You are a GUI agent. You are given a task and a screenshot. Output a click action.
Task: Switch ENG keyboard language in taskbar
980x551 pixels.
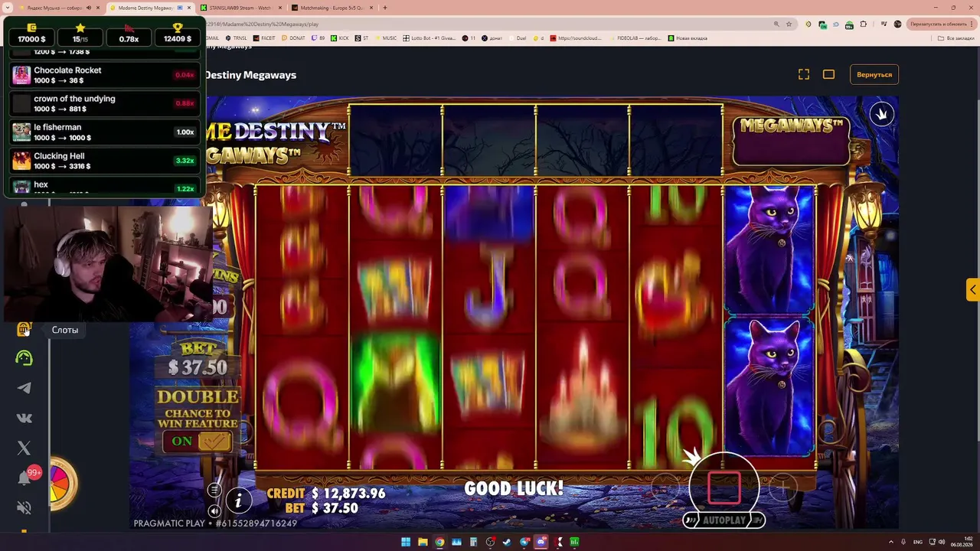point(918,543)
